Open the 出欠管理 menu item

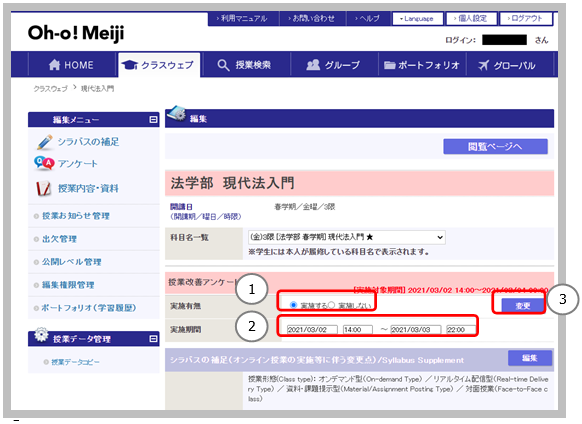(x=59, y=239)
